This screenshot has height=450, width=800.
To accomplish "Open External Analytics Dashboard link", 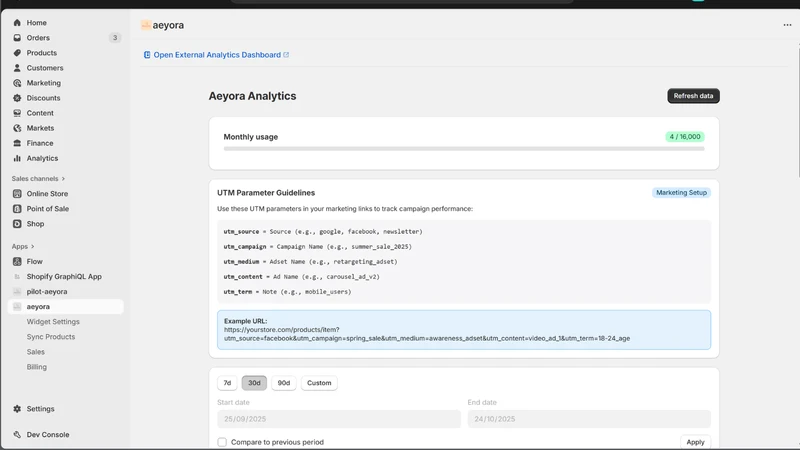I will (217, 55).
